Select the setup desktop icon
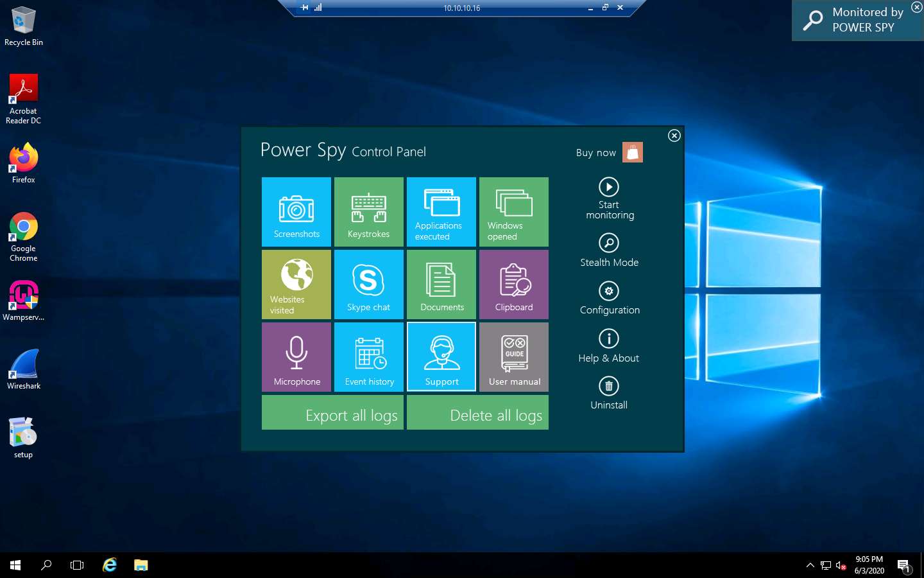This screenshot has width=924, height=578. coord(24,438)
